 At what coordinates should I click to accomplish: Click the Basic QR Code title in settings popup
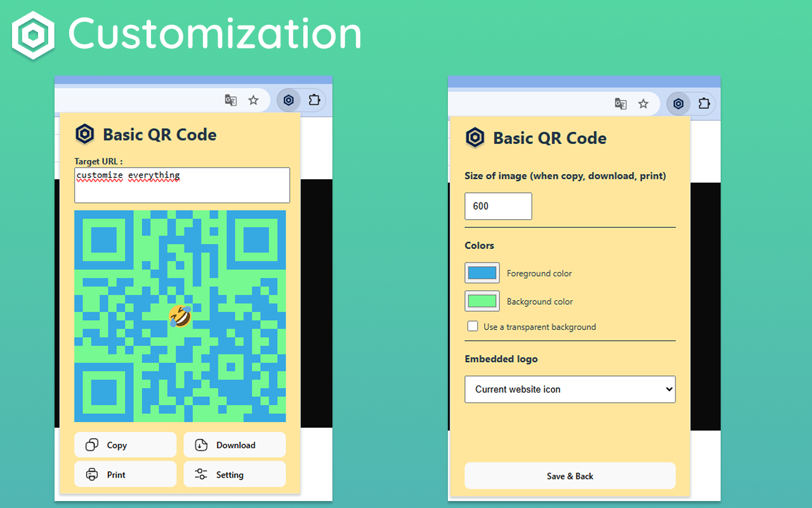click(x=550, y=138)
